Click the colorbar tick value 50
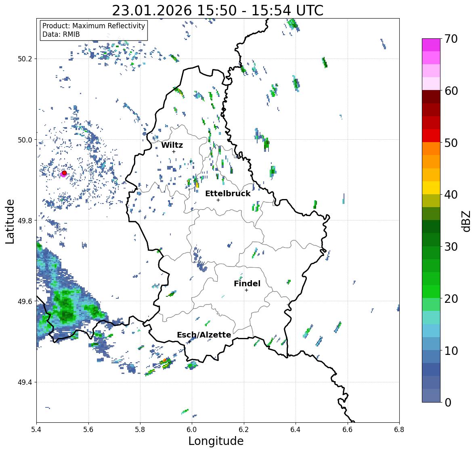476x451 pixels. pos(451,143)
